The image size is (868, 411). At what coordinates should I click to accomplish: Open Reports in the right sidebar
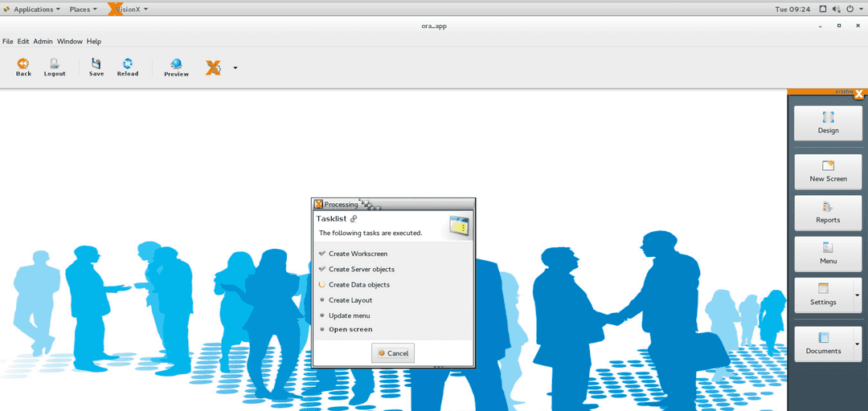[x=828, y=212]
